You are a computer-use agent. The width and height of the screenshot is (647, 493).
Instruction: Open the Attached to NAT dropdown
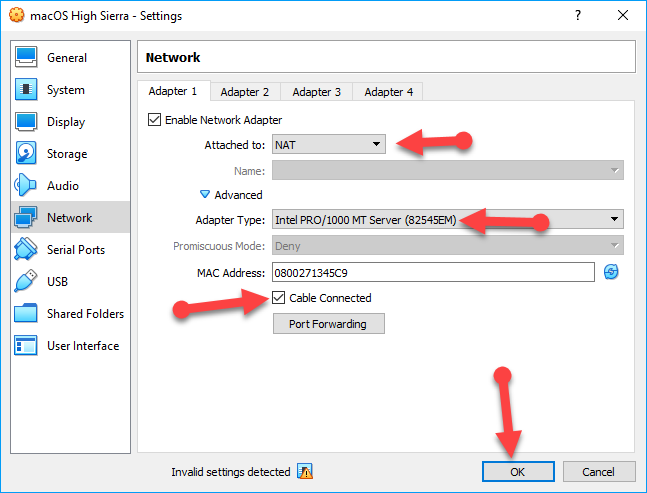click(329, 144)
